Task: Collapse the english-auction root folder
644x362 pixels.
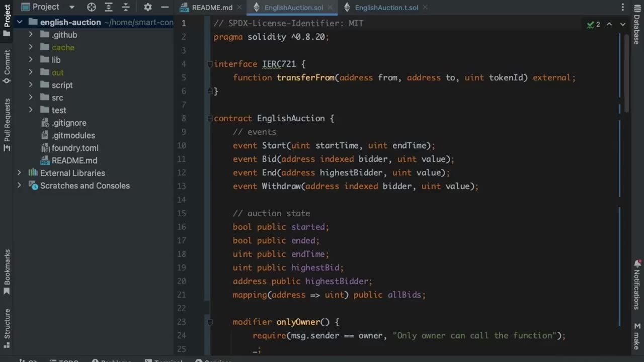Action: pos(20,22)
